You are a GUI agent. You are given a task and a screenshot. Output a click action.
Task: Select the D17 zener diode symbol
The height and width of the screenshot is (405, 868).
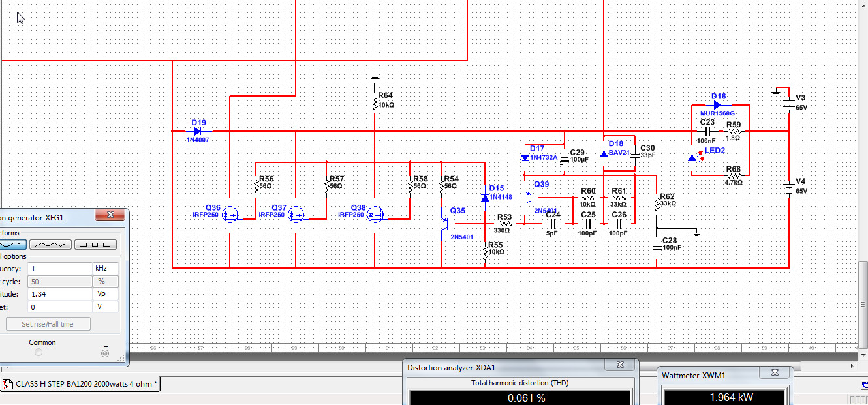tap(525, 157)
